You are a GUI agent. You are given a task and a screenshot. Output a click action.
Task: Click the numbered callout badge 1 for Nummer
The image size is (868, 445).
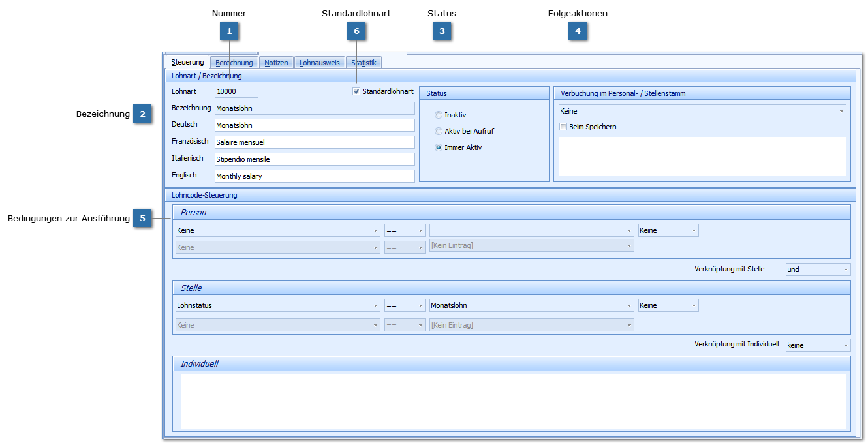click(x=228, y=31)
